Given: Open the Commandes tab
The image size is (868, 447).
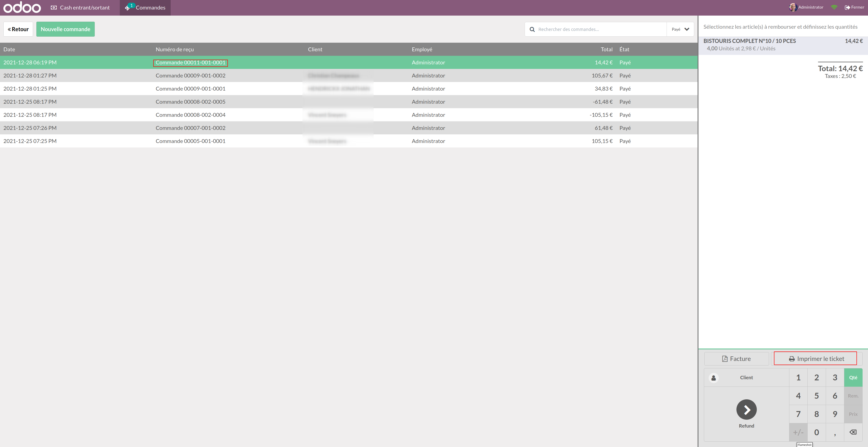Looking at the screenshot, I should [145, 7].
